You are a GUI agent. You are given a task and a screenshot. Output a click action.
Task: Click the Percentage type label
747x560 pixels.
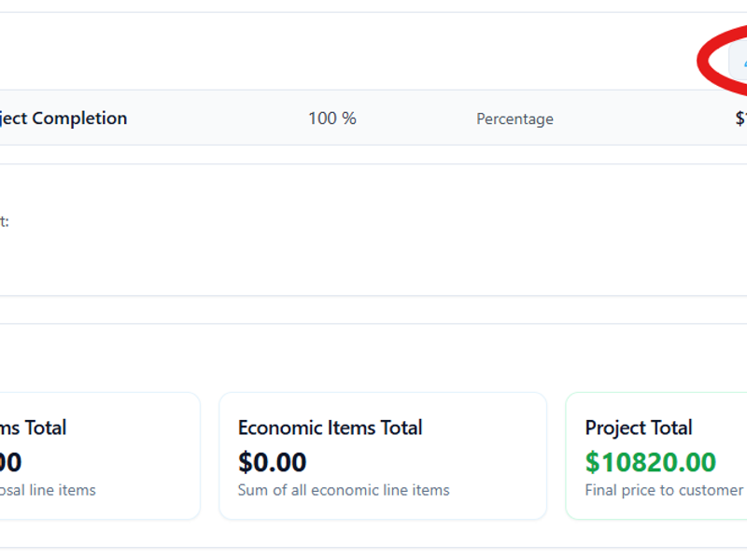point(514,119)
